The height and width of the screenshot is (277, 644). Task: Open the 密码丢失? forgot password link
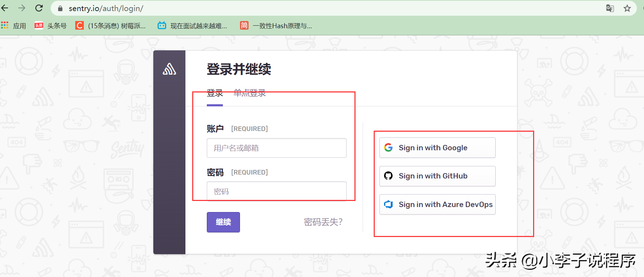click(323, 222)
